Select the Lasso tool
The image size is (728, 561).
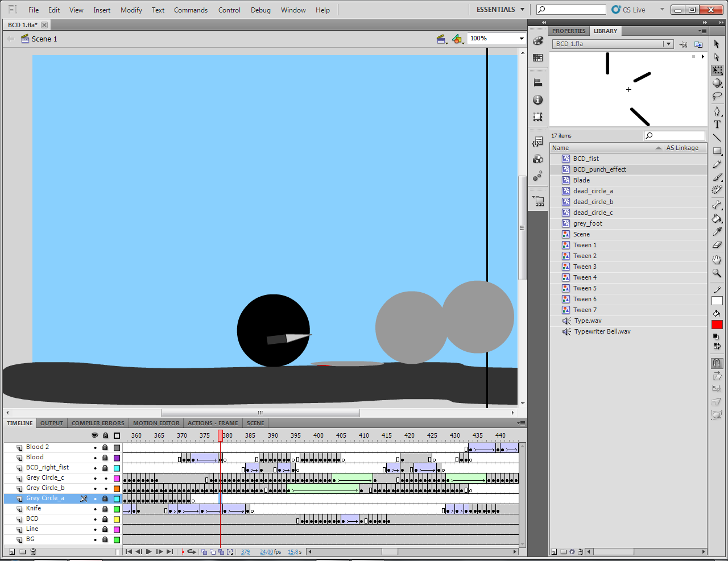717,96
